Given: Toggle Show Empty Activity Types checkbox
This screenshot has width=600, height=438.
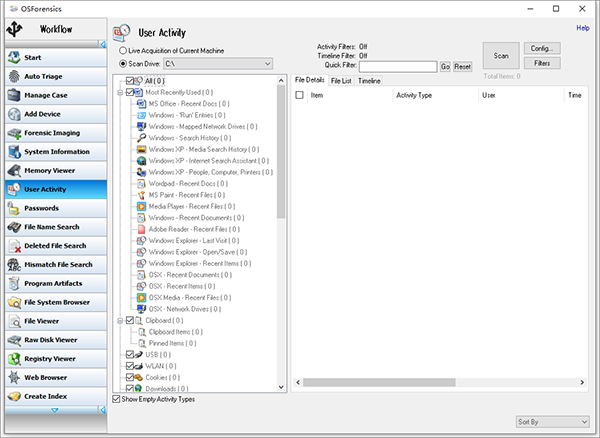Looking at the screenshot, I should pos(116,399).
